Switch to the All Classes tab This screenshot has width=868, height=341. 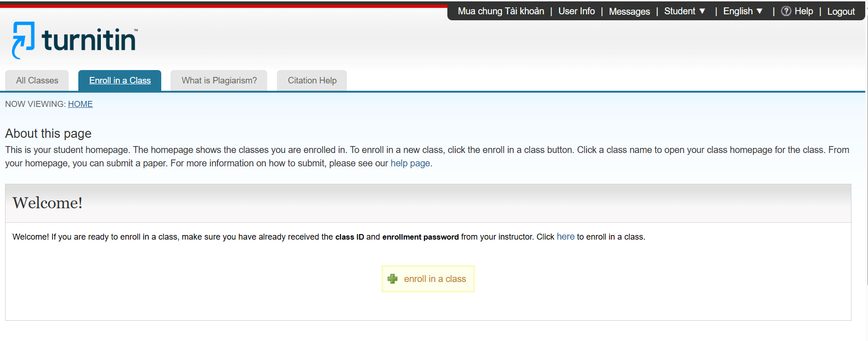[37, 81]
